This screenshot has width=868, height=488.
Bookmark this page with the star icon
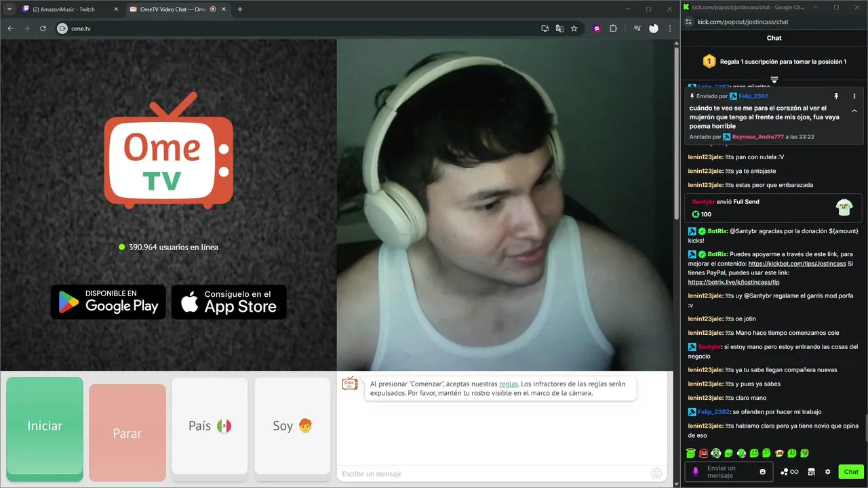point(574,28)
